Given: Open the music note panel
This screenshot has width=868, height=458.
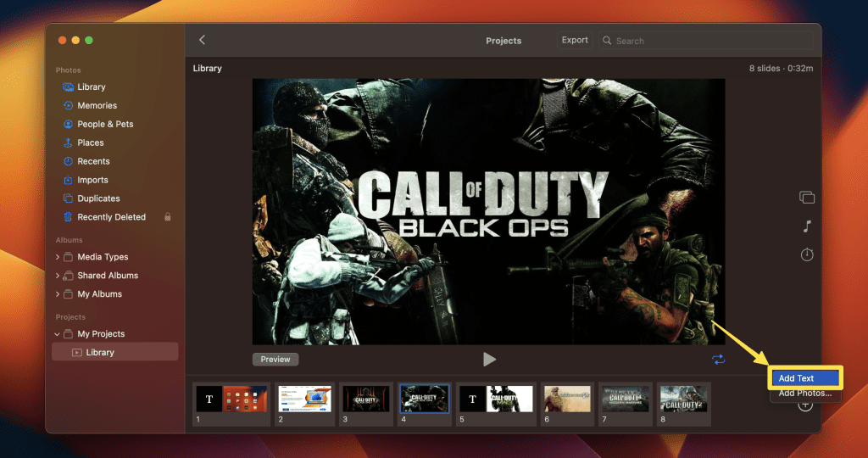Looking at the screenshot, I should 807,226.
